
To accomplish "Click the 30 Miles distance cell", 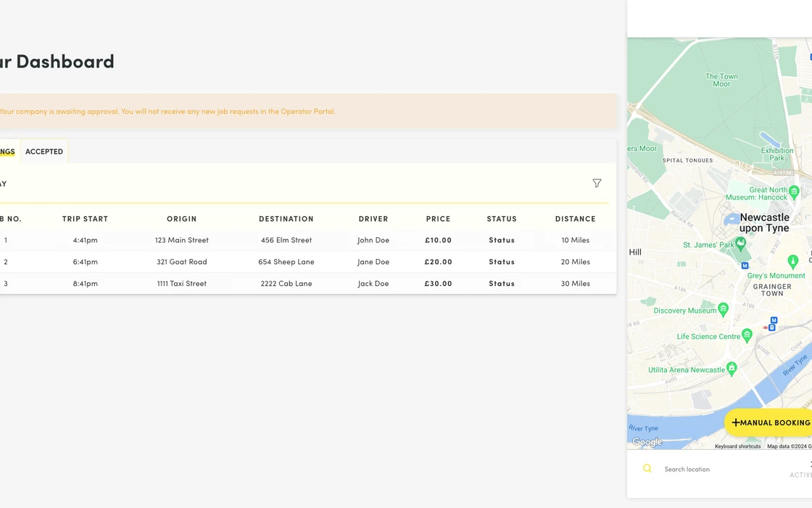I will tap(576, 284).
